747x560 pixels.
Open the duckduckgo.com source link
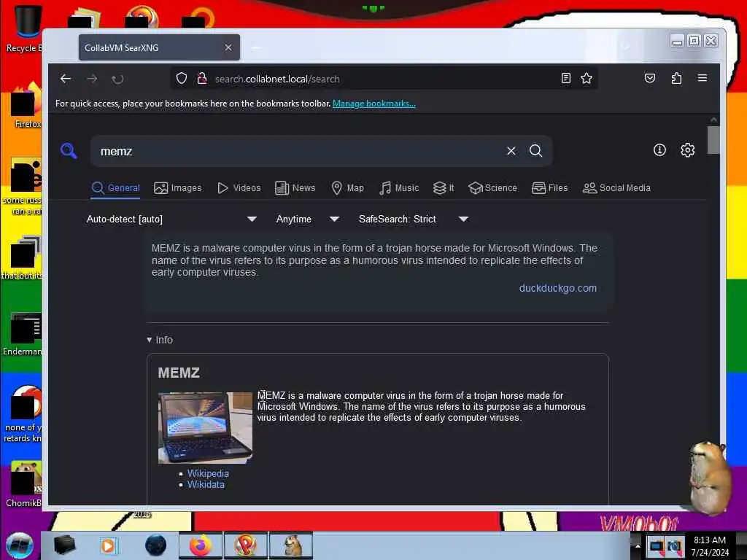tap(558, 288)
